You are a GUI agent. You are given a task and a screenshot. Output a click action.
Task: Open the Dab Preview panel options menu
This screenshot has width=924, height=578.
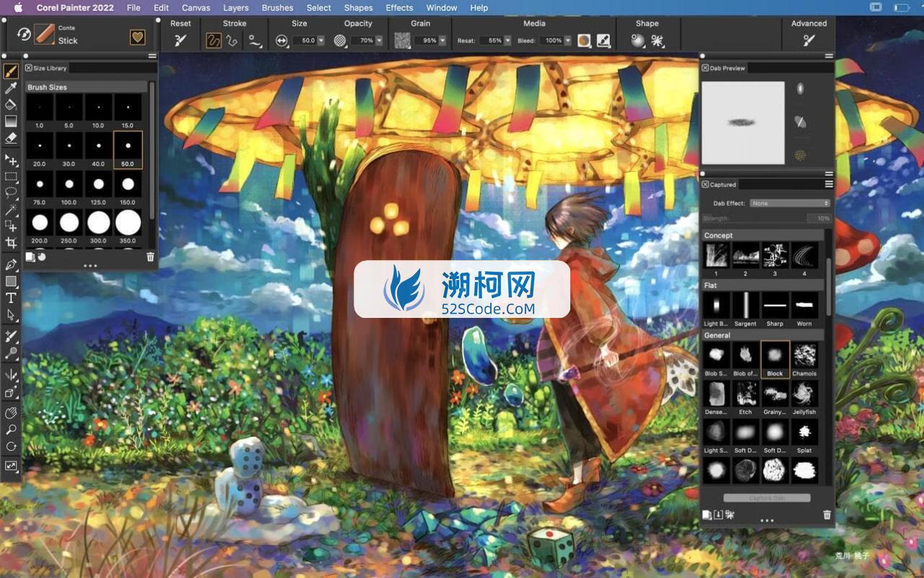click(829, 56)
